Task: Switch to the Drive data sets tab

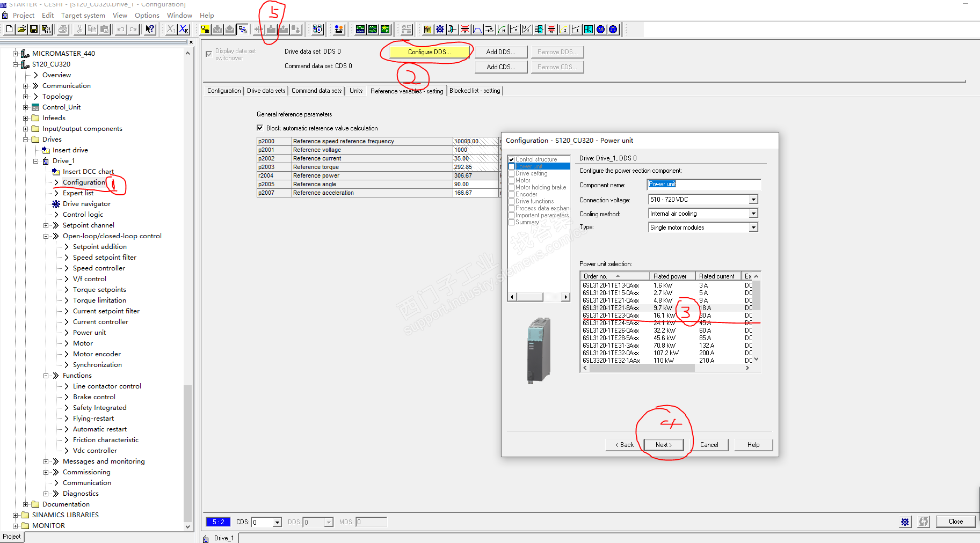Action: (266, 91)
